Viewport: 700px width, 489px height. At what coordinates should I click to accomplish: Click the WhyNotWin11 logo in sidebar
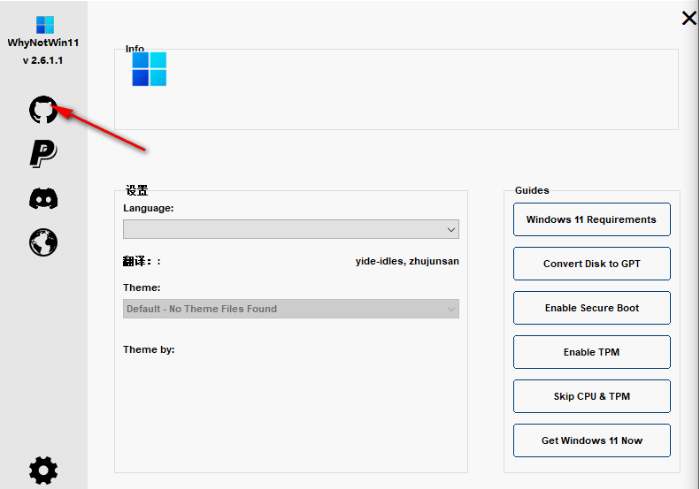point(44,24)
